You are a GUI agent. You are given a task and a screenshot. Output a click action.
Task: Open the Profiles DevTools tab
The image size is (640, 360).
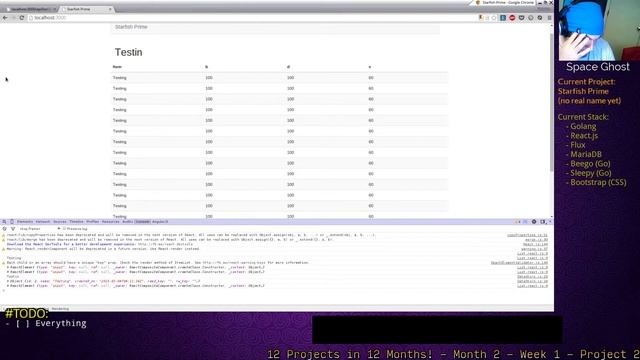[x=93, y=222]
